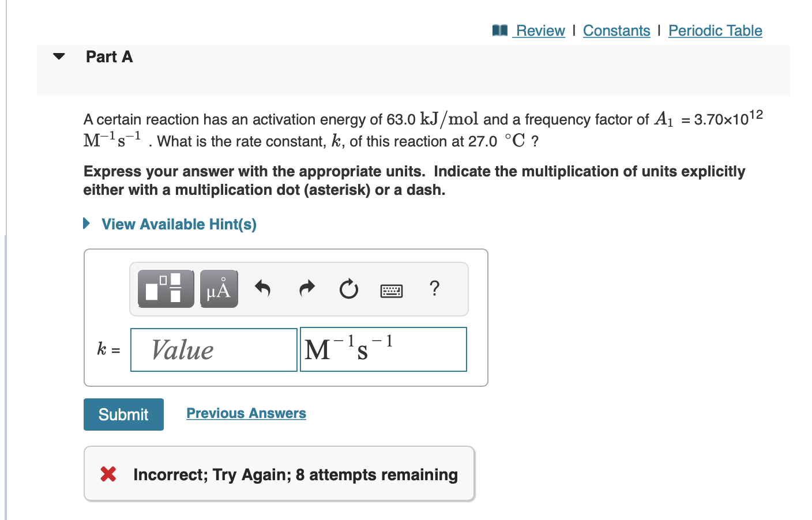Click the question mark help icon
Image resolution: width=812 pixels, height=520 pixels.
click(x=434, y=289)
